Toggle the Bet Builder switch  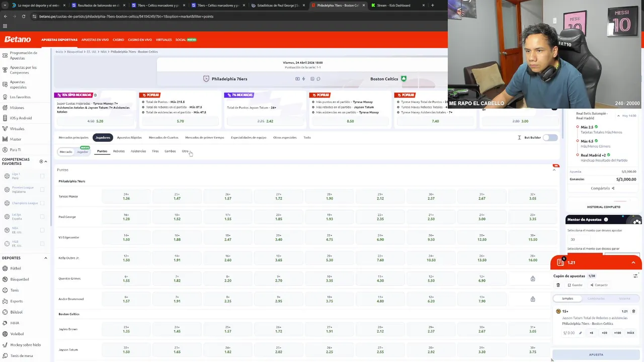(550, 138)
